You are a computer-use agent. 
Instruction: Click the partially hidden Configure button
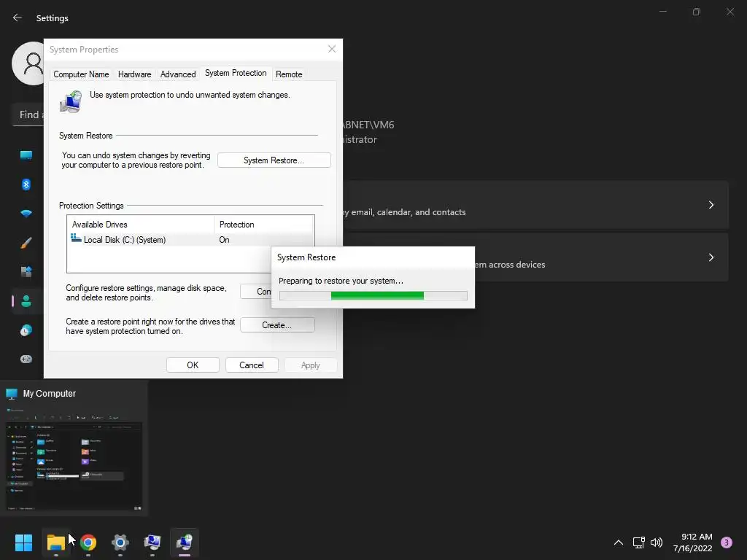[x=256, y=292]
